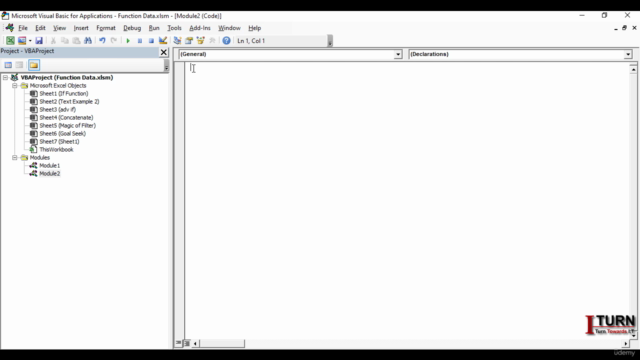
Task: Select Sheet7 (Sheet1) item
Action: tap(59, 141)
